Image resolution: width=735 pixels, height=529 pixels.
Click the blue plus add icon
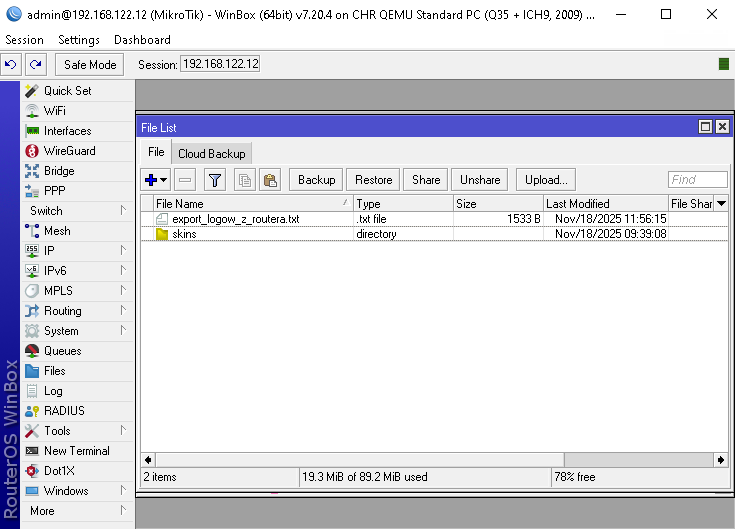pos(151,180)
